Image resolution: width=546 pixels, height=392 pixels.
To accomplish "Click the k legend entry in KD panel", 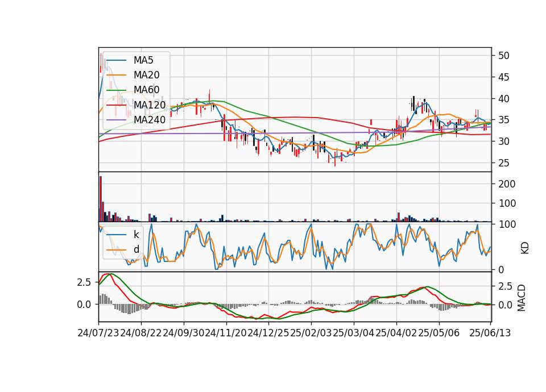I will coord(136,235).
